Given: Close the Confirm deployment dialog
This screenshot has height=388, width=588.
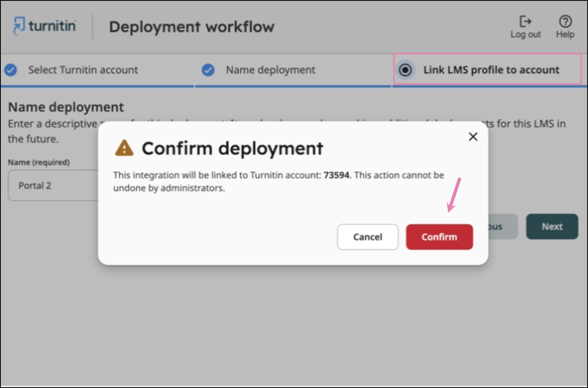Looking at the screenshot, I should tap(473, 137).
